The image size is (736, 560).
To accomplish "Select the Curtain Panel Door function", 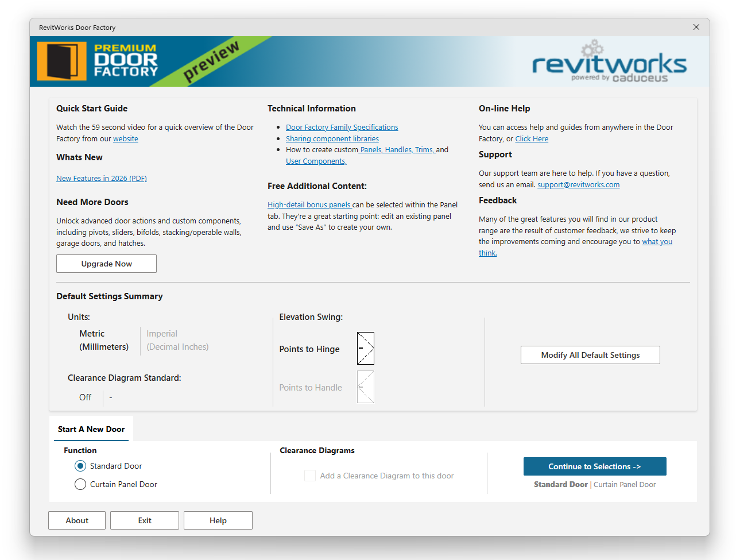I will [x=80, y=484].
